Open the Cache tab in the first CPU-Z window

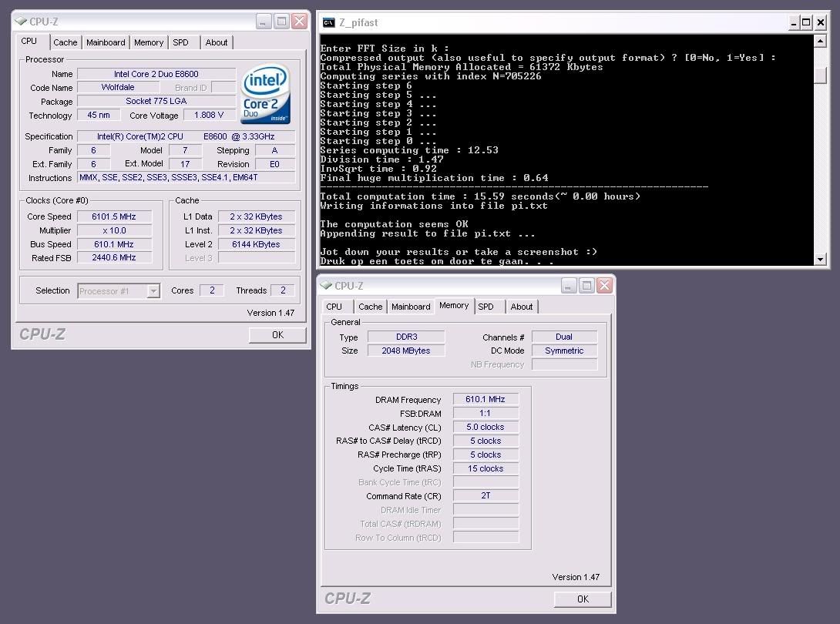click(66, 42)
